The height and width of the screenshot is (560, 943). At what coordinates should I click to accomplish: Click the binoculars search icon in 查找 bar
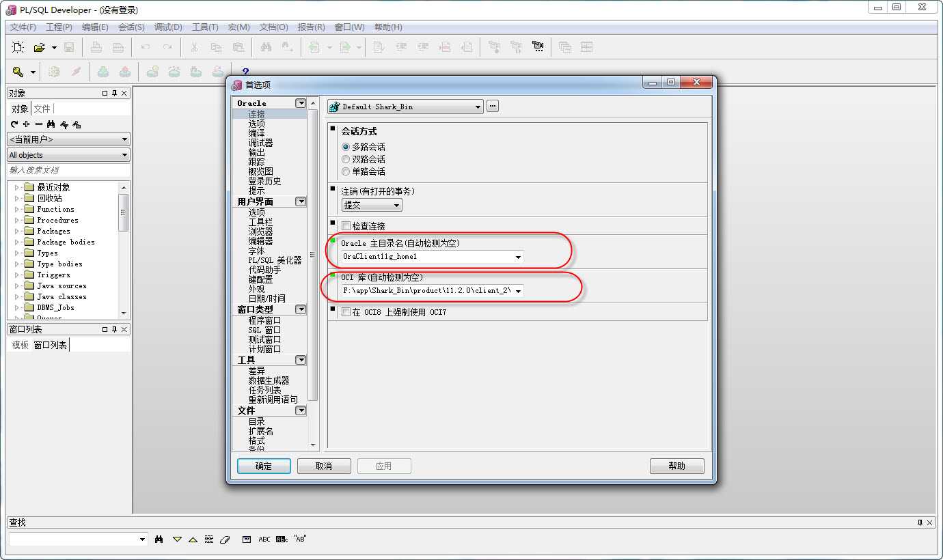159,540
